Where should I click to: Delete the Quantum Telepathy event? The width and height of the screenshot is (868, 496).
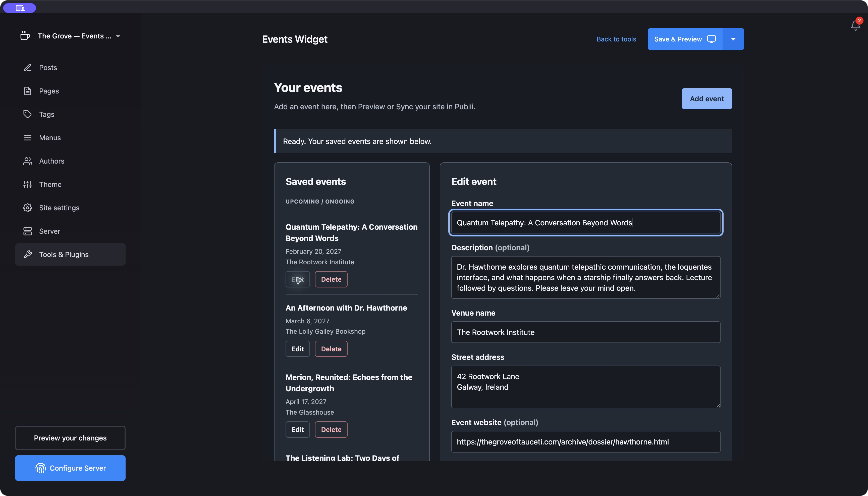[331, 279]
